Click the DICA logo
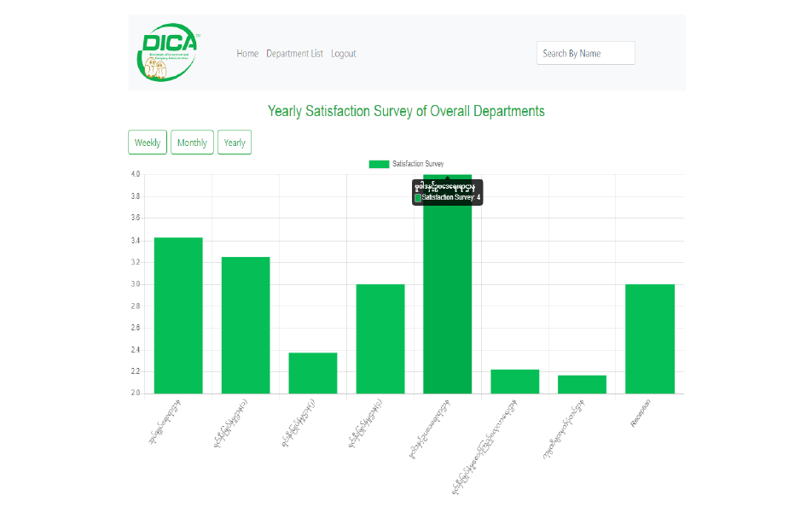This screenshot has height=513, width=812. [x=169, y=53]
